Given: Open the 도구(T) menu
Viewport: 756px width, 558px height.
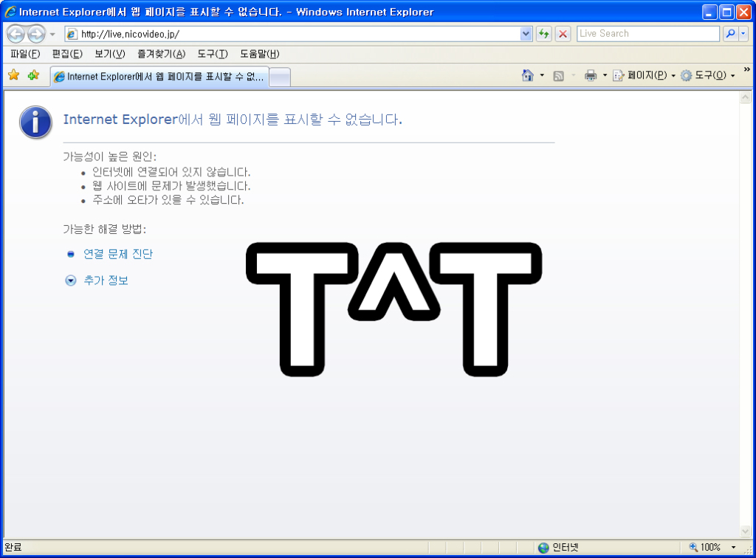Looking at the screenshot, I should [213, 54].
